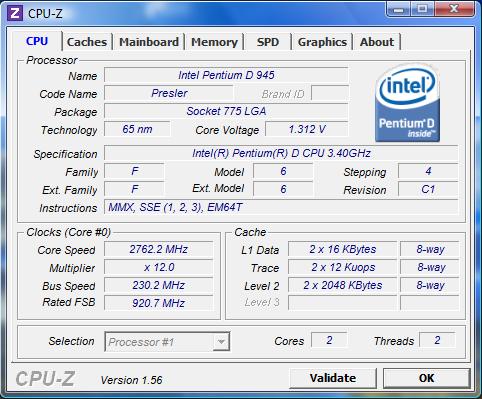Click the empty Level 3 cache field
This screenshot has width=482, height=399.
(x=342, y=303)
